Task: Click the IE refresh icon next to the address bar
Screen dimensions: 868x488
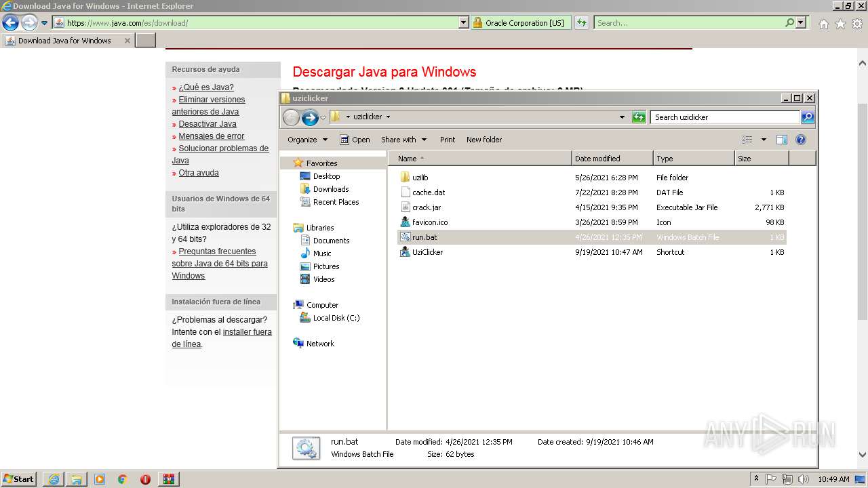Action: coord(581,23)
